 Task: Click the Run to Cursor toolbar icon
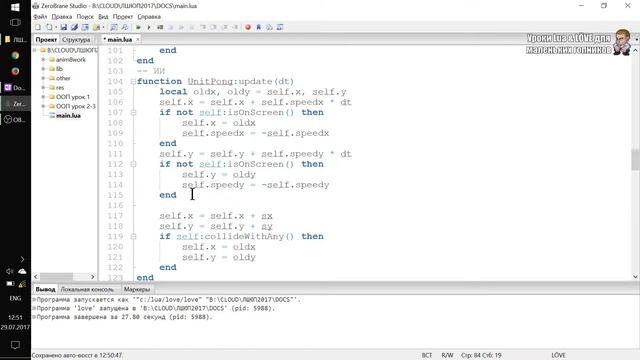pyautogui.click(x=235, y=27)
